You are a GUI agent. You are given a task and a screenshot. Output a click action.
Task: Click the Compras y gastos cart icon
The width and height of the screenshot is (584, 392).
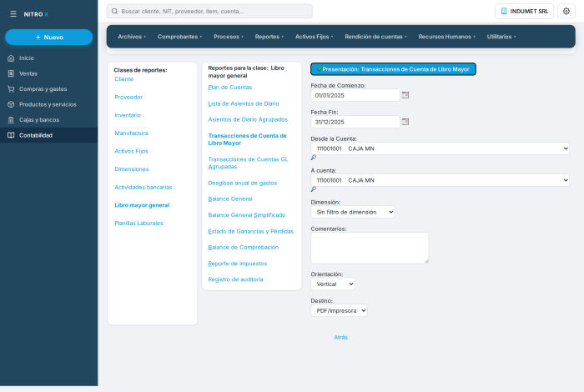[x=11, y=89]
